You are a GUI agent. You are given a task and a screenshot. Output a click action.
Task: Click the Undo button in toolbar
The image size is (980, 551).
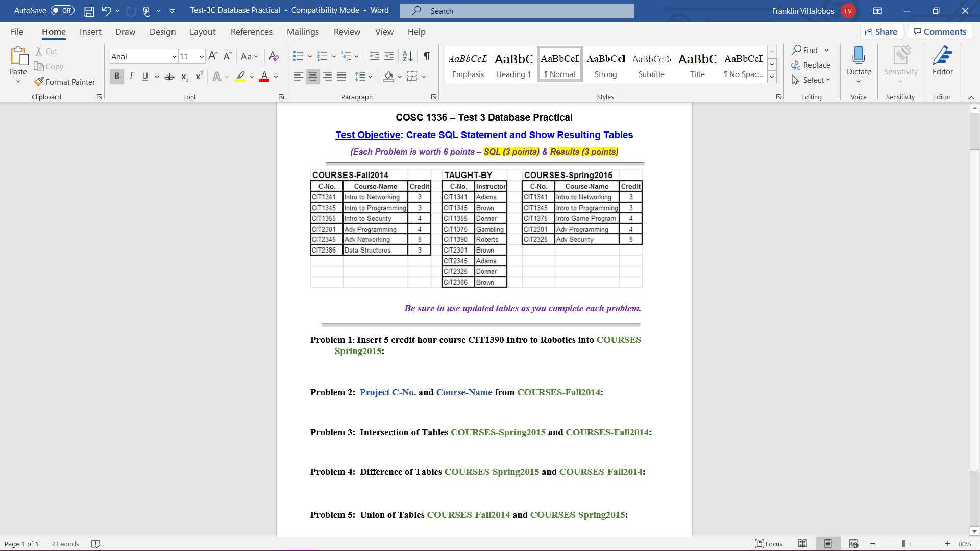point(105,11)
